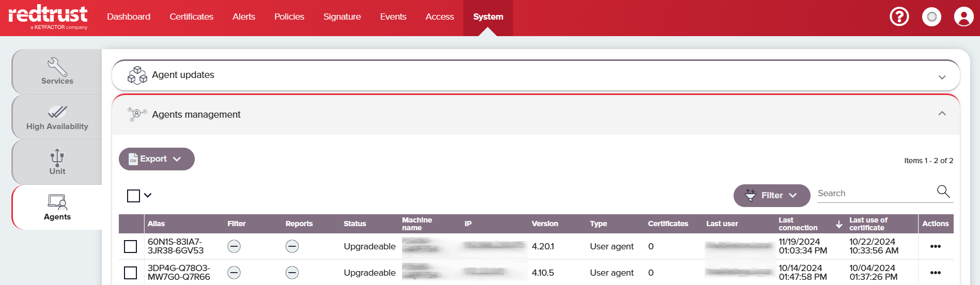Image resolution: width=980 pixels, height=285 pixels.
Task: Click Upgradeable status of 60N1S-83IA7 agent
Action: [369, 247]
